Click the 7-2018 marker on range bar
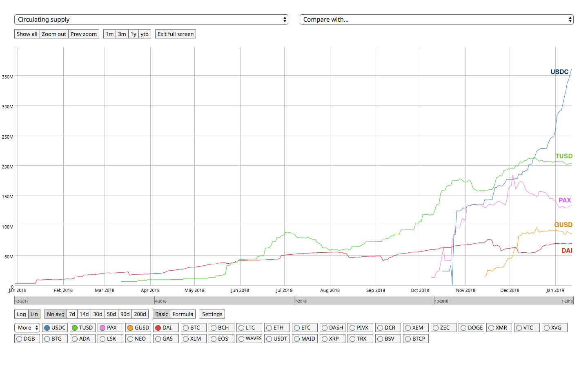 301,301
